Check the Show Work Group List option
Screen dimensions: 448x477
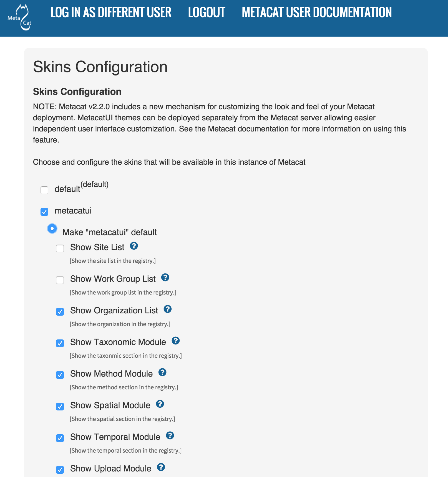pos(60,280)
